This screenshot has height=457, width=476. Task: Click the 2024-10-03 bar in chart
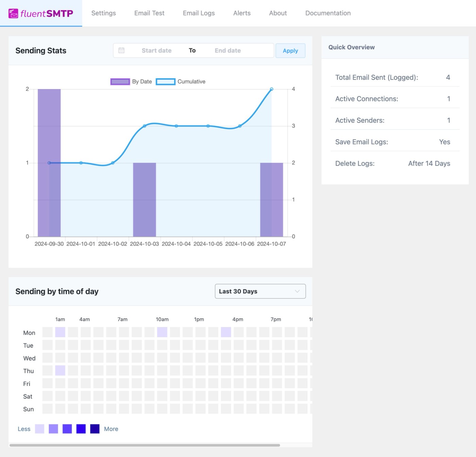[x=144, y=200]
